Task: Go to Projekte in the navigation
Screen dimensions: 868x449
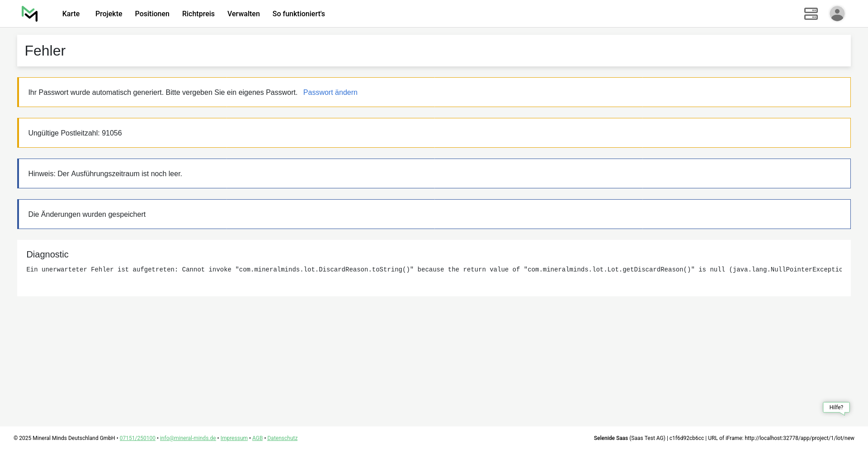Action: (x=108, y=14)
